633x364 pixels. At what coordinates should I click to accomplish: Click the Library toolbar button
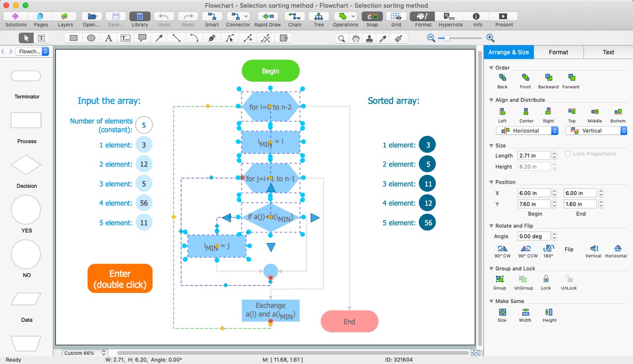pyautogui.click(x=139, y=17)
